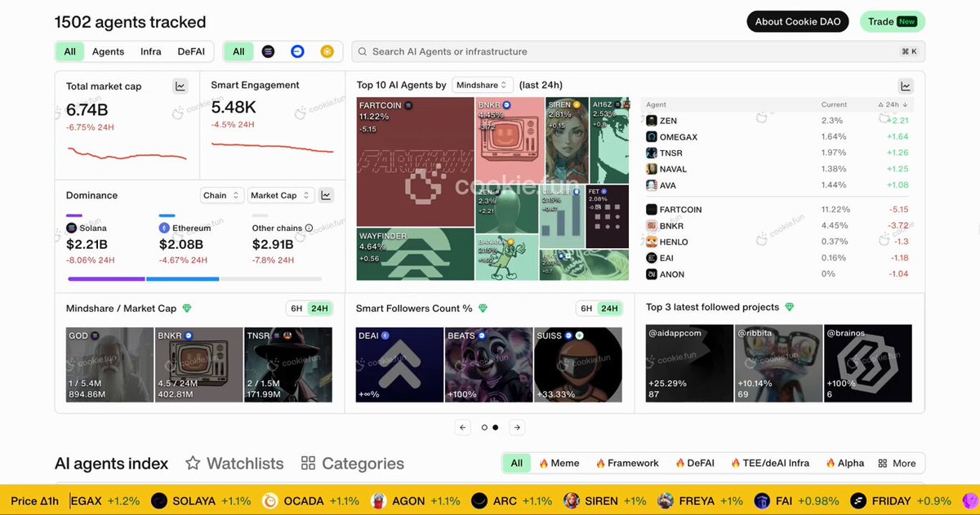The image size is (980, 515).
Task: Select Meme category filter
Action: click(559, 463)
